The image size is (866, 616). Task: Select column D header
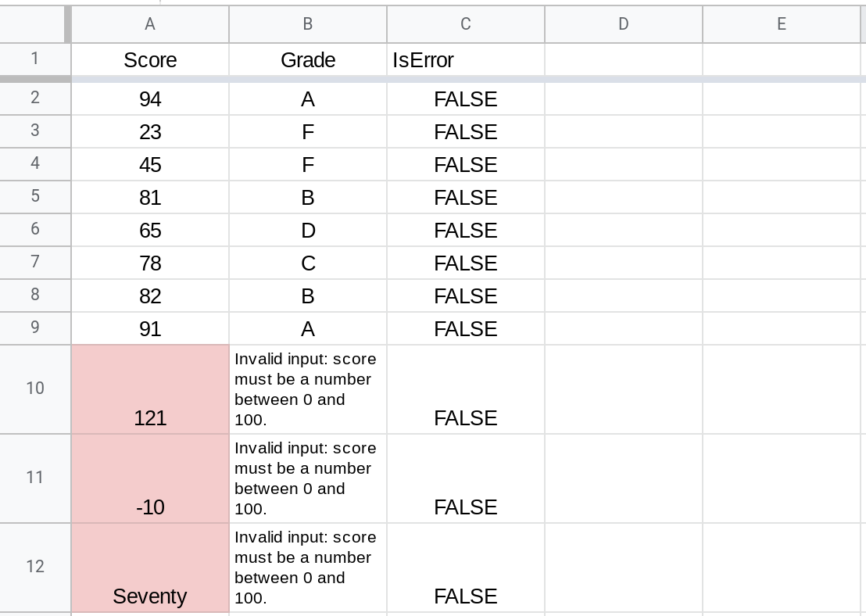(624, 24)
